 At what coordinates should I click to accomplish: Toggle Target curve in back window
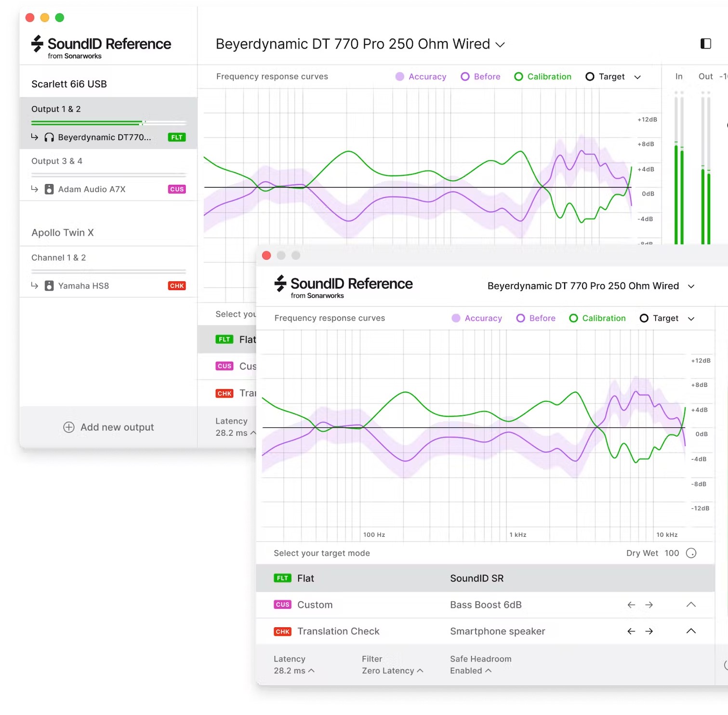605,77
